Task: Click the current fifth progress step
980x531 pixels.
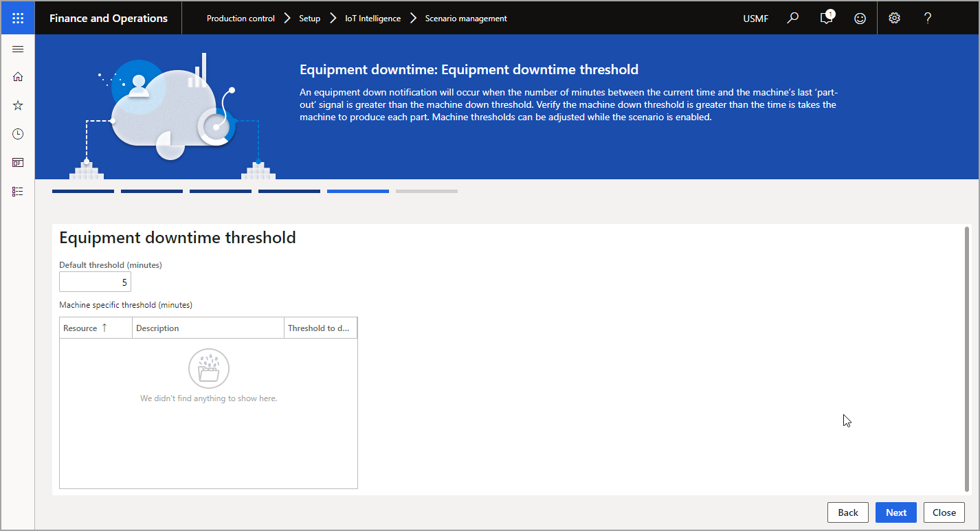Action: (x=358, y=191)
